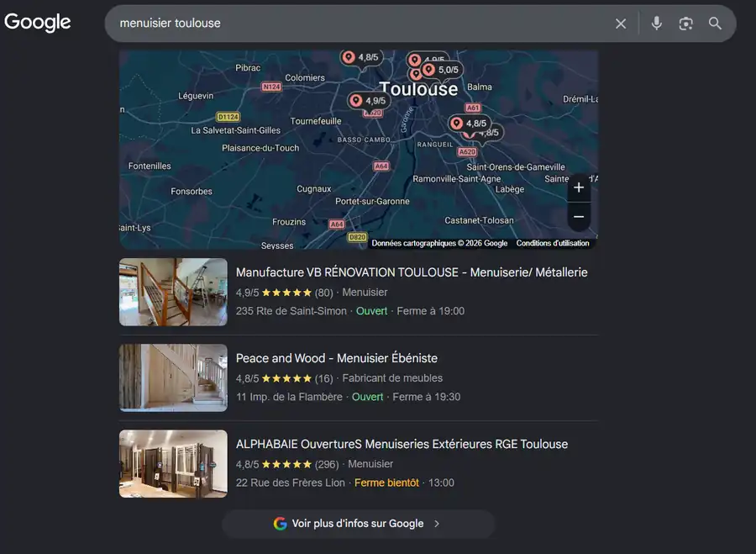Start voice search with the microphone icon
Screen dimensions: 756x554
click(x=656, y=24)
